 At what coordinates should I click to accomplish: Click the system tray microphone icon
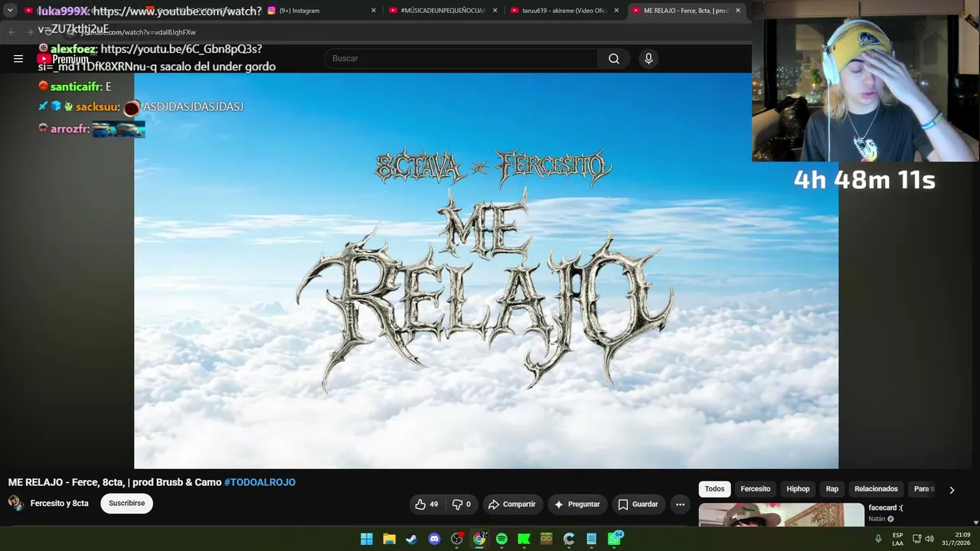tap(878, 539)
